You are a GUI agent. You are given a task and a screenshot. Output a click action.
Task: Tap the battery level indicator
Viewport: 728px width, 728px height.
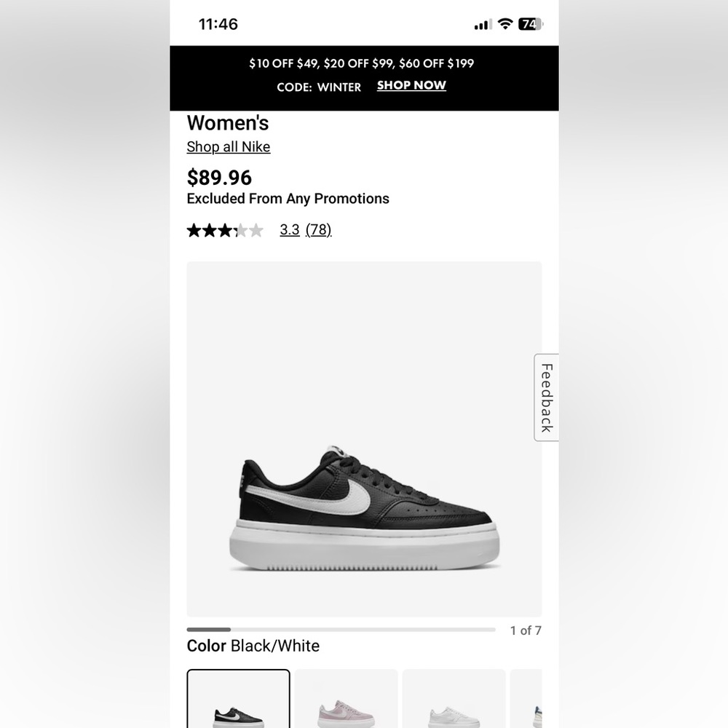[x=529, y=23]
